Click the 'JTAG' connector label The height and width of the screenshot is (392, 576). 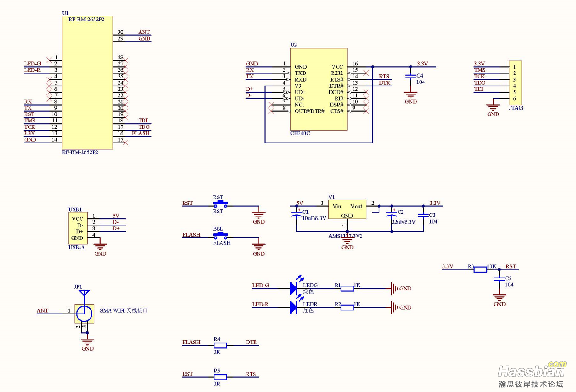pyautogui.click(x=516, y=108)
